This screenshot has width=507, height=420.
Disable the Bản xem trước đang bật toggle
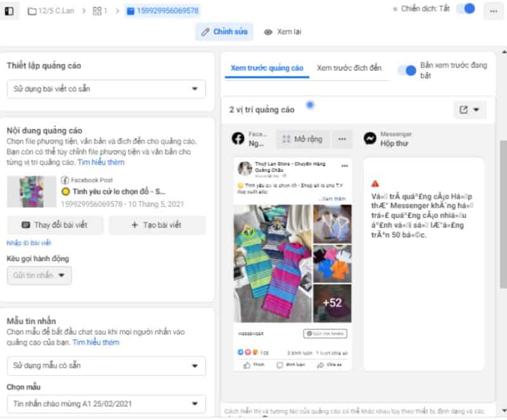click(409, 70)
